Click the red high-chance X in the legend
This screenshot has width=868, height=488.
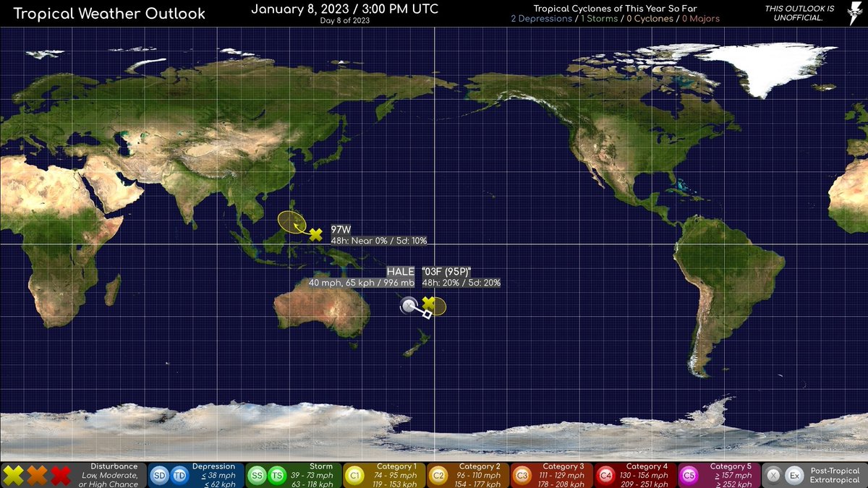61,476
